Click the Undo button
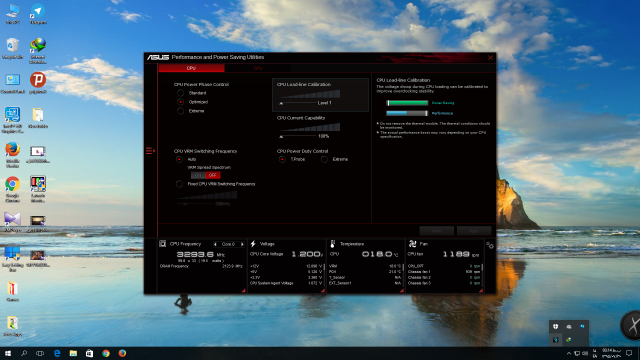Screen dimensions: 640x360 [437, 231]
